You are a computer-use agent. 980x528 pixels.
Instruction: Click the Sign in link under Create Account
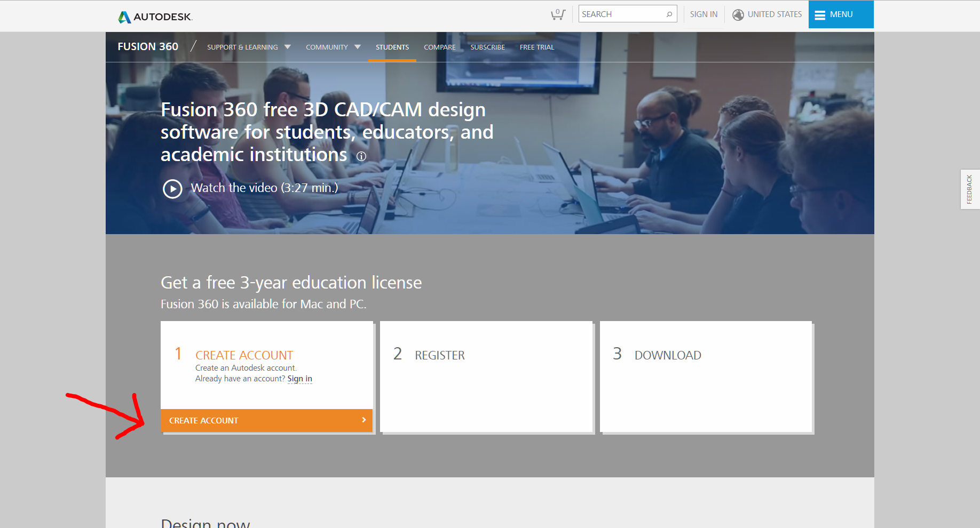(299, 379)
